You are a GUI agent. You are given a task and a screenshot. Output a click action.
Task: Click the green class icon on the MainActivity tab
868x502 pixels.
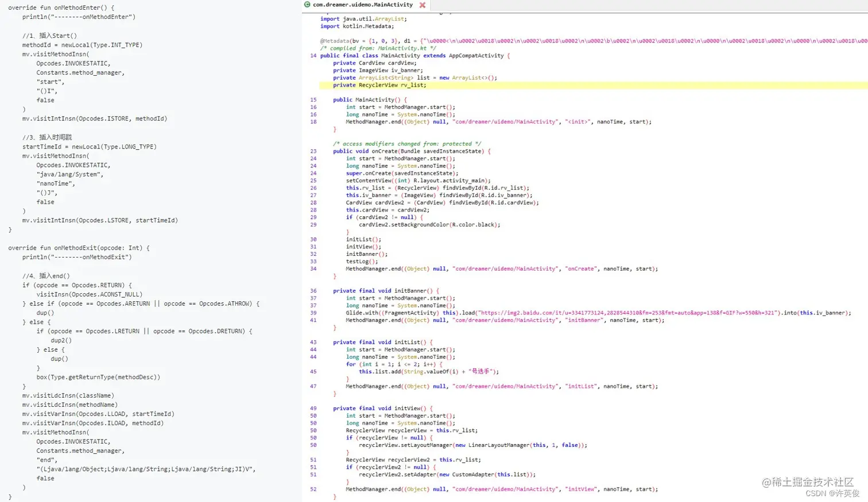point(307,5)
